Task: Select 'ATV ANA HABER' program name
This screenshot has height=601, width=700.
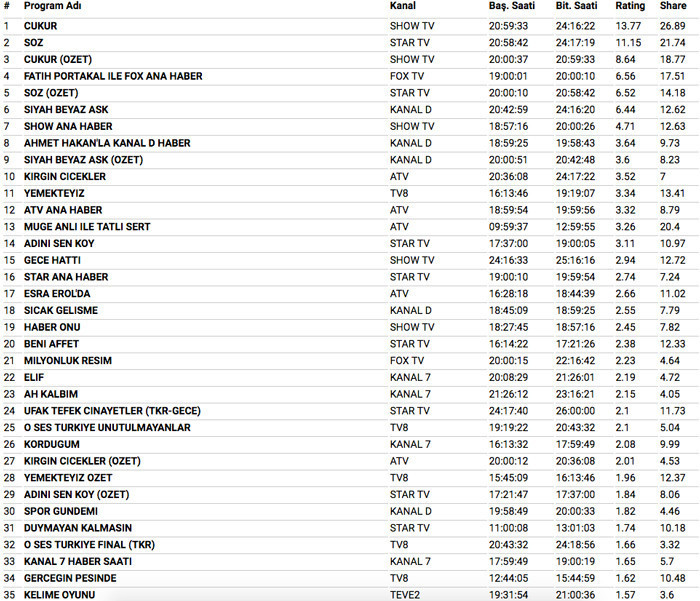Action: [x=63, y=210]
